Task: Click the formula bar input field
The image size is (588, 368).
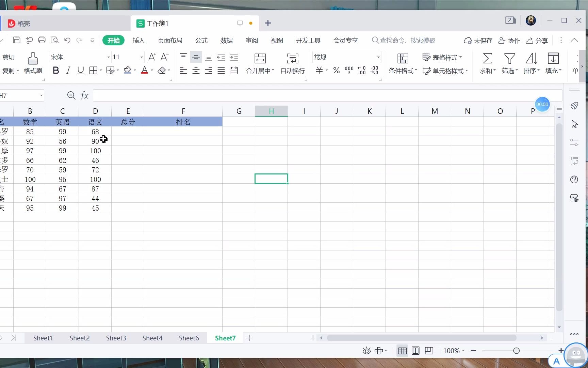Action: point(327,95)
